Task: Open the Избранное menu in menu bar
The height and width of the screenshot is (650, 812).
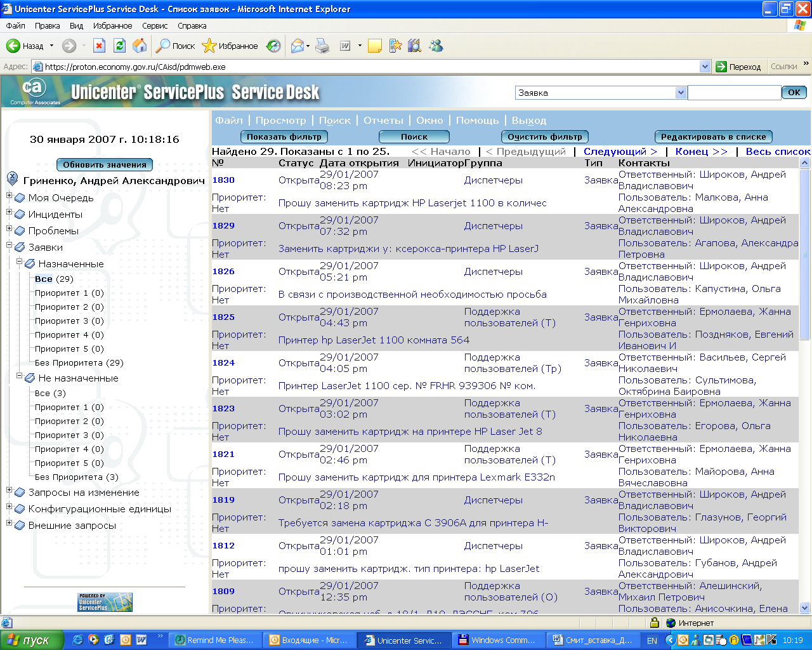Action: pyautogui.click(x=112, y=25)
